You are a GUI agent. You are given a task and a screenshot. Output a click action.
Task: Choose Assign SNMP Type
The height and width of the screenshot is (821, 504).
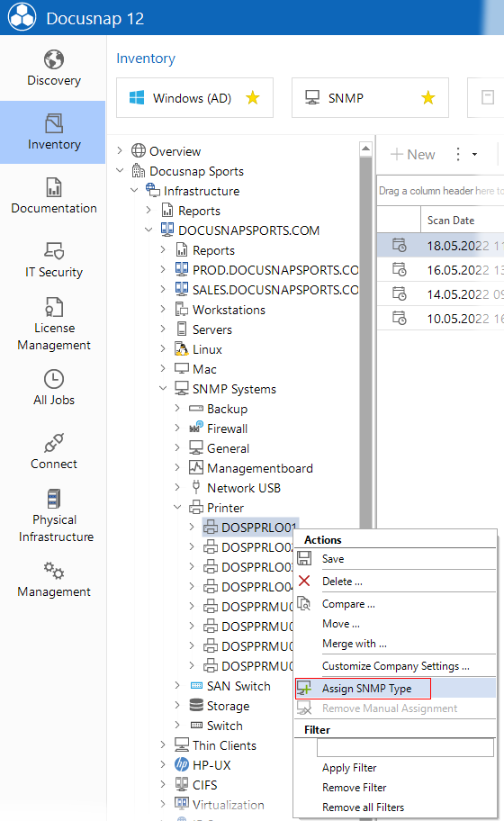[395, 689]
